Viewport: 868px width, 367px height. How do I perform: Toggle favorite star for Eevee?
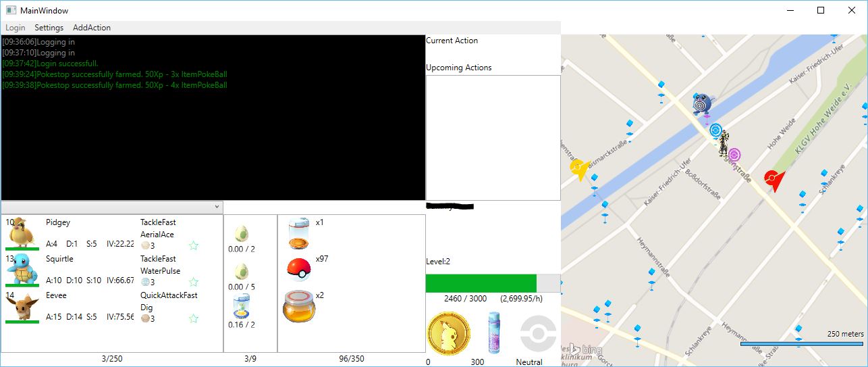click(x=194, y=318)
